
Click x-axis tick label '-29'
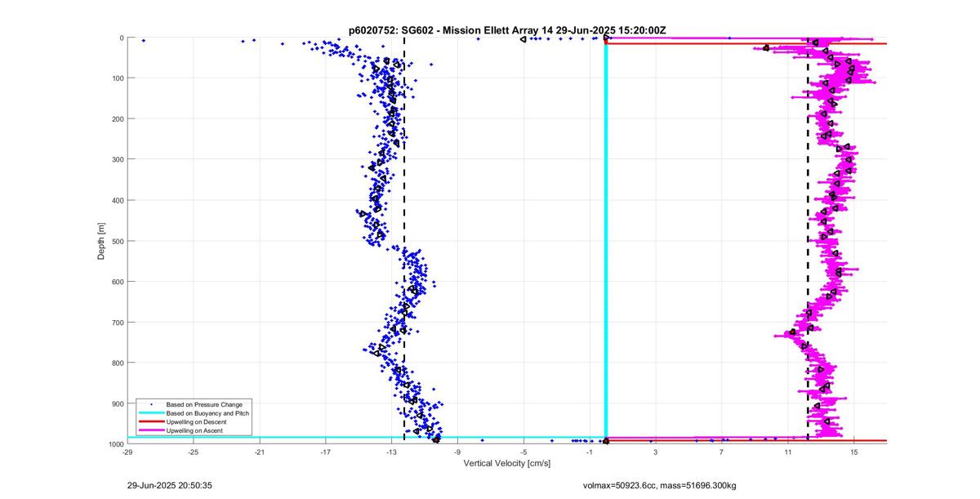click(127, 451)
